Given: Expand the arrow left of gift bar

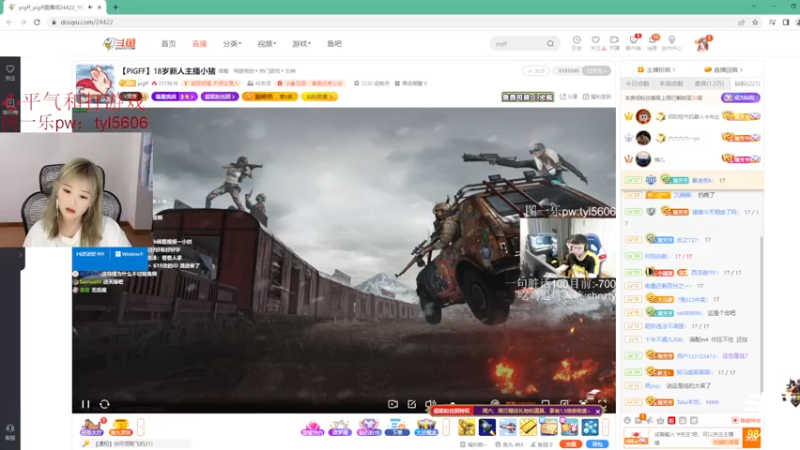Looking at the screenshot, I should click(446, 427).
